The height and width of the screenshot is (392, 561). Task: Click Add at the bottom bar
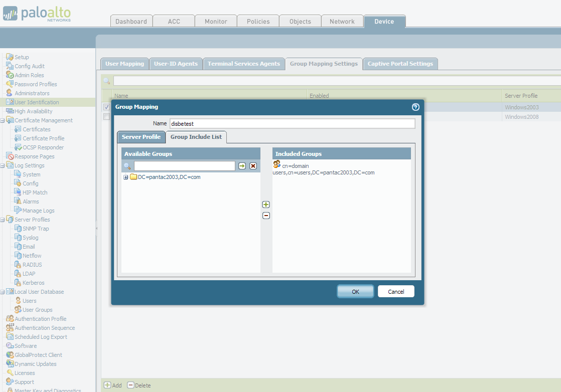pyautogui.click(x=113, y=385)
